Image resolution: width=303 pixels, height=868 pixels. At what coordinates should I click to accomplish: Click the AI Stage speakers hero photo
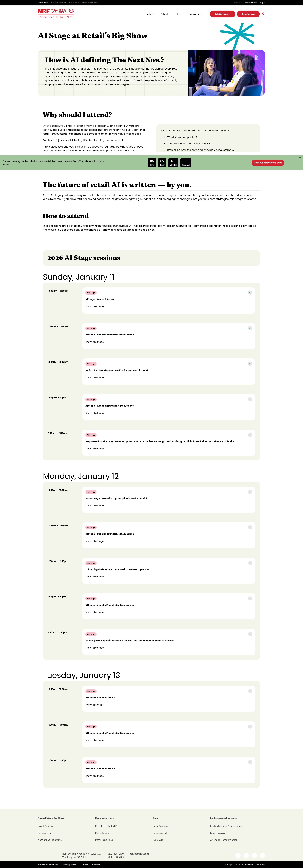[226, 73]
